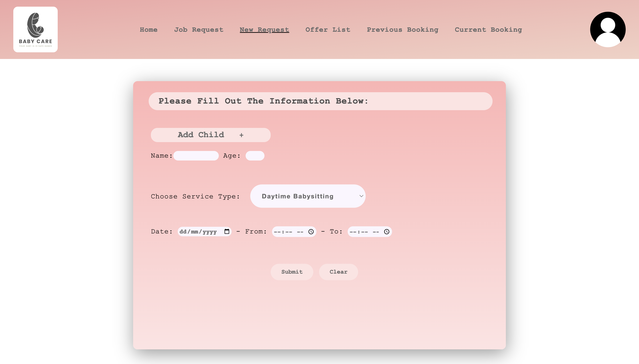639x364 pixels.
Task: Click the dd/mm/yyyy date field
Action: (x=204, y=231)
